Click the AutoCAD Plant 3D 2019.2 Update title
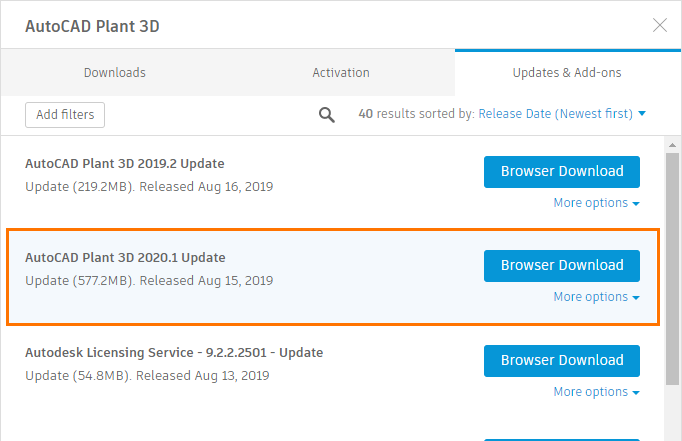Image resolution: width=682 pixels, height=441 pixels. [124, 164]
